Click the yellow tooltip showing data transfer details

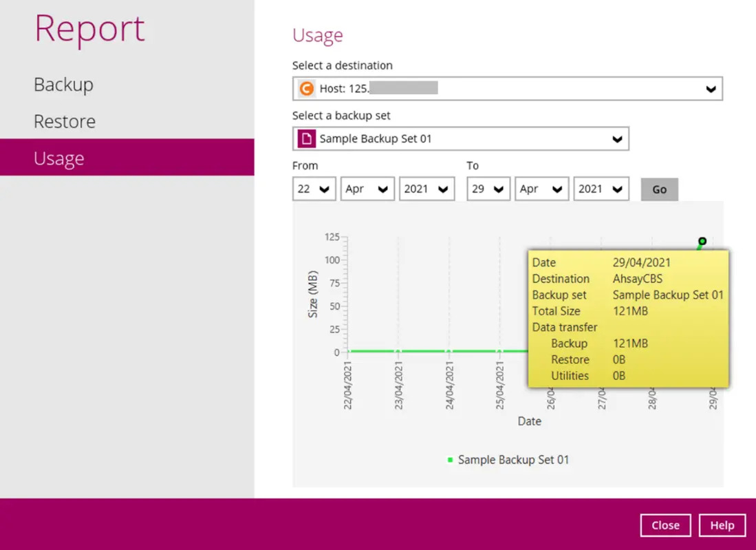627,318
